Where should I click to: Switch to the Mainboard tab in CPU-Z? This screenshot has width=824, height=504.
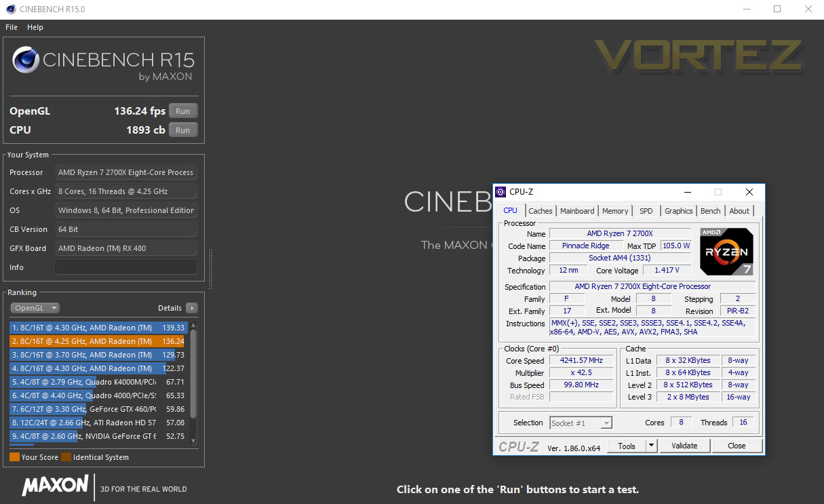point(577,211)
